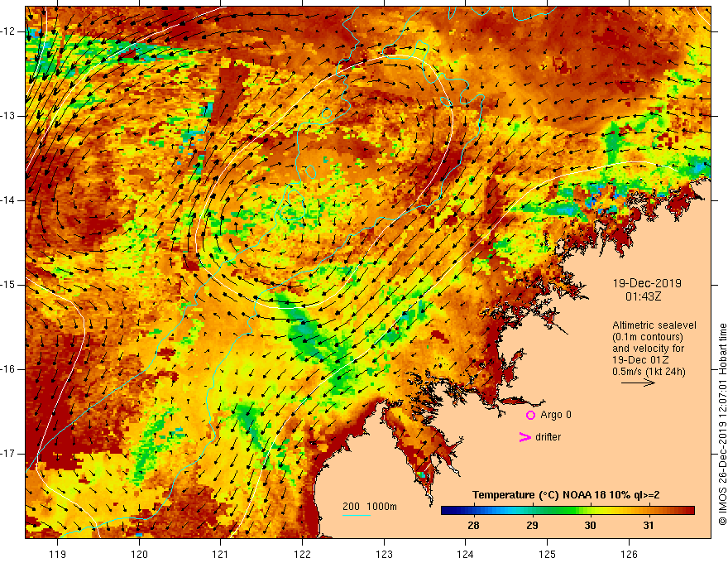Image resolution: width=728 pixels, height=563 pixels.
Task: Click the longitude 125 axis label
Action: (x=547, y=554)
